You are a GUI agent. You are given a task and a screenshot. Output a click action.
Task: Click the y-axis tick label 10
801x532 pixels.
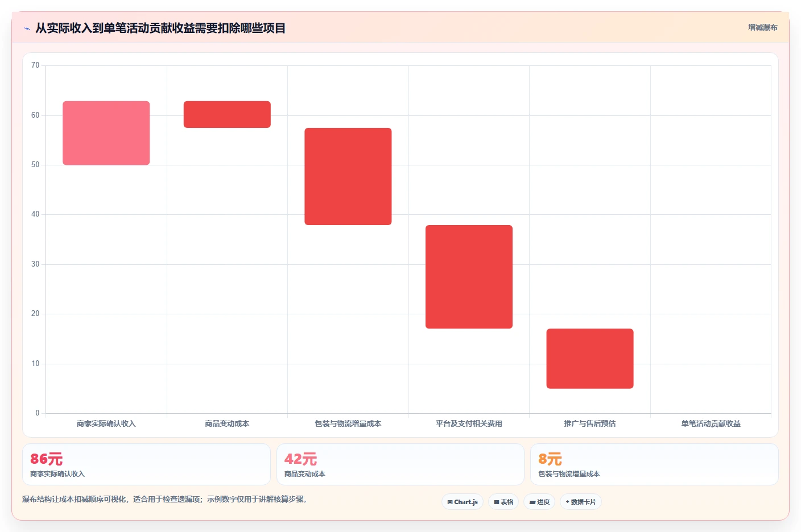(35, 364)
